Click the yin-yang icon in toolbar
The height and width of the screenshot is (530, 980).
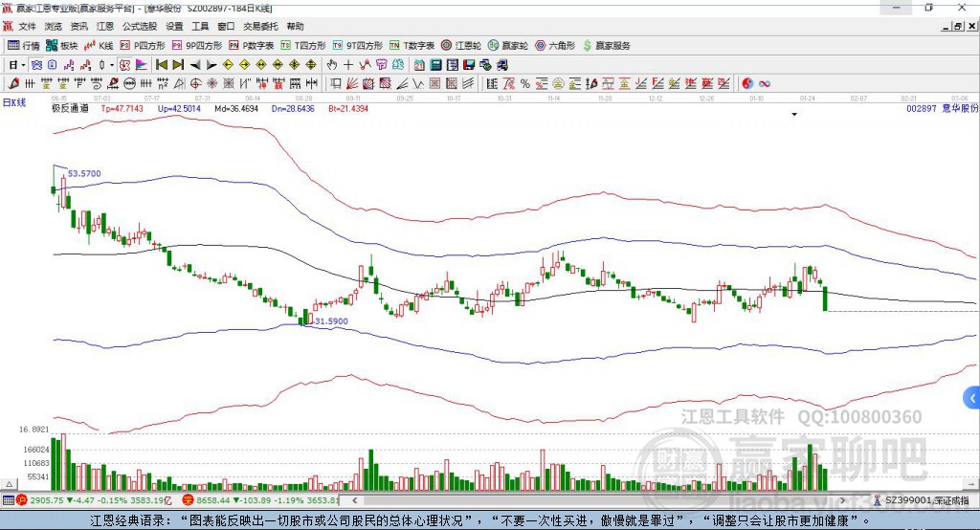(747, 83)
